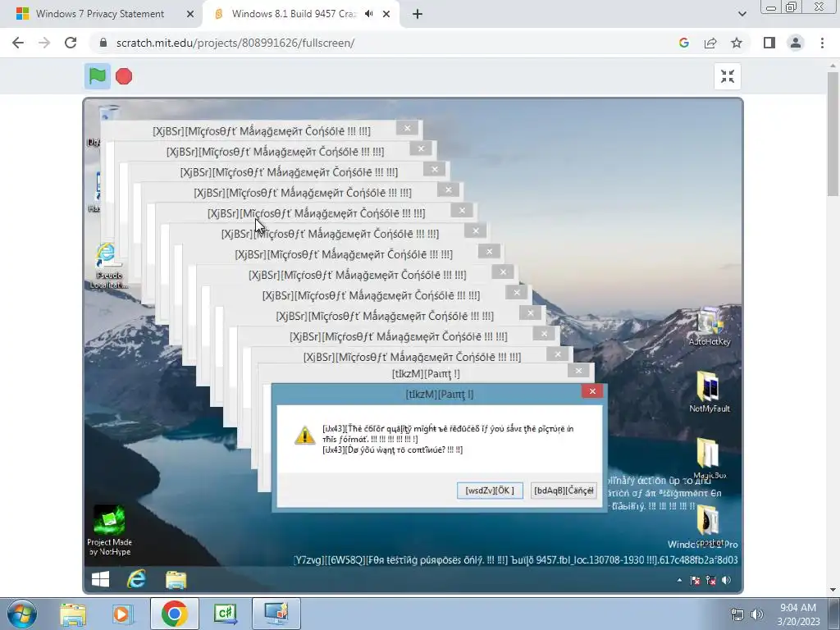
Task: Toggle Chrome side panel
Action: click(x=769, y=43)
